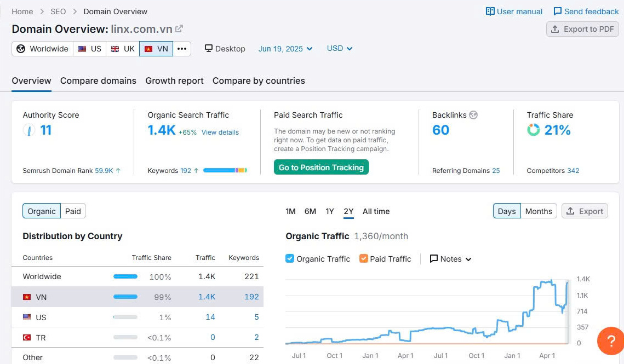Click the Traffic Share donut icon
Image resolution: width=624 pixels, height=364 pixels.
(533, 130)
